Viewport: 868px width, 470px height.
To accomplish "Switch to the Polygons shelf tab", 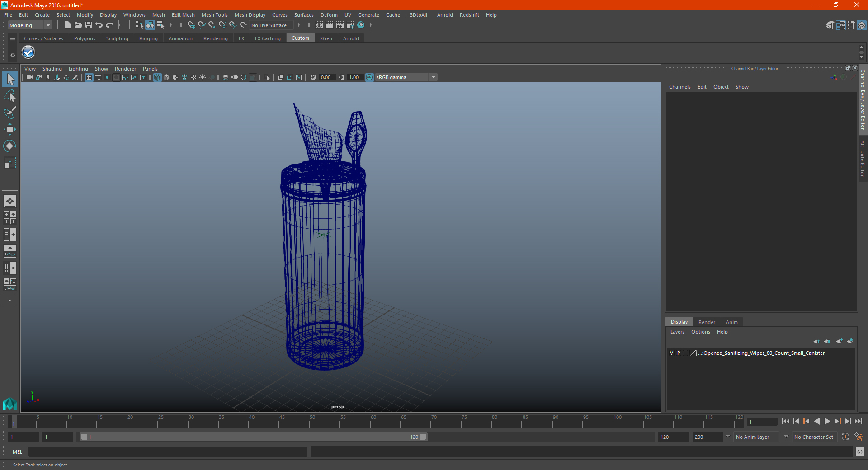I will point(85,38).
